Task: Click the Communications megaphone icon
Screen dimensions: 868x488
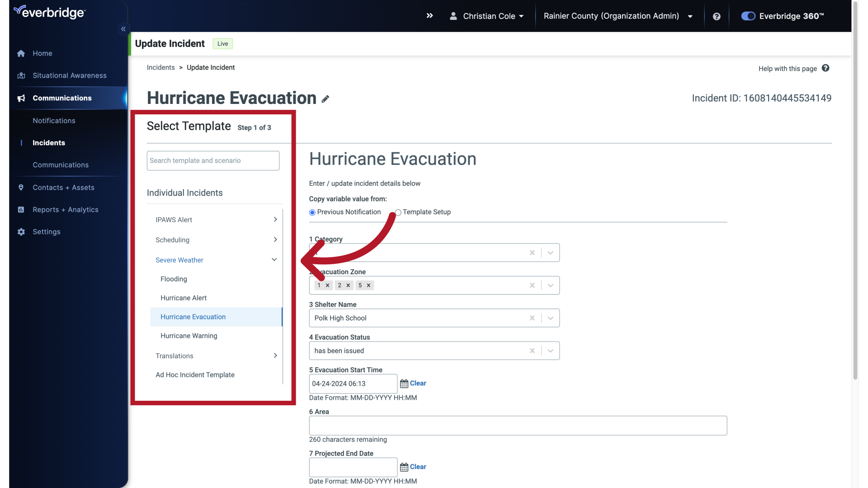Action: coord(21,98)
